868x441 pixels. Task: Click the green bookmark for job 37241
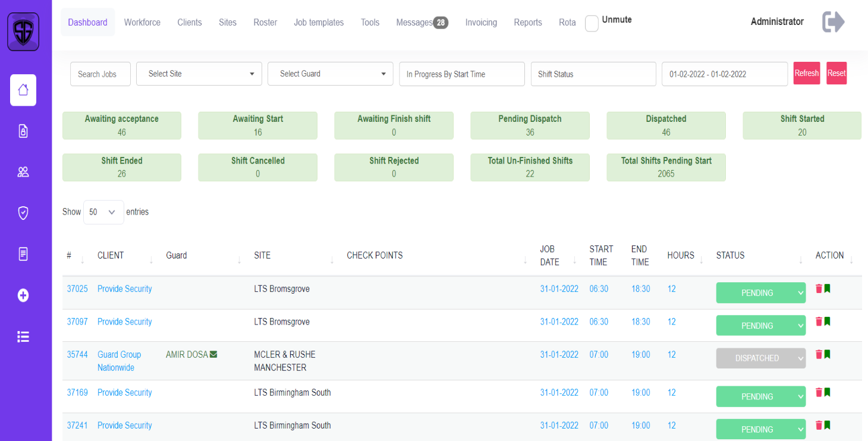click(827, 425)
